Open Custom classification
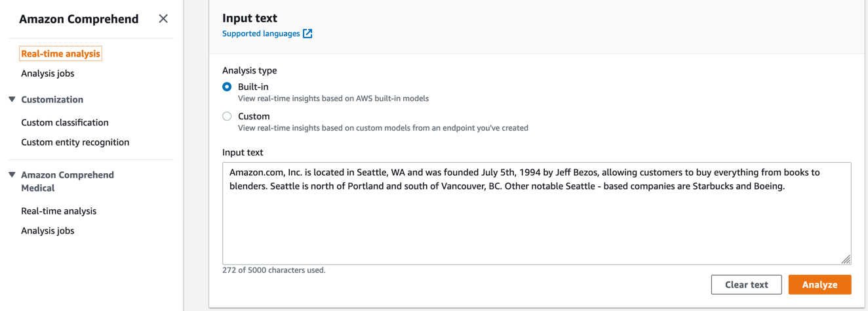The width and height of the screenshot is (868, 311). [x=65, y=123]
